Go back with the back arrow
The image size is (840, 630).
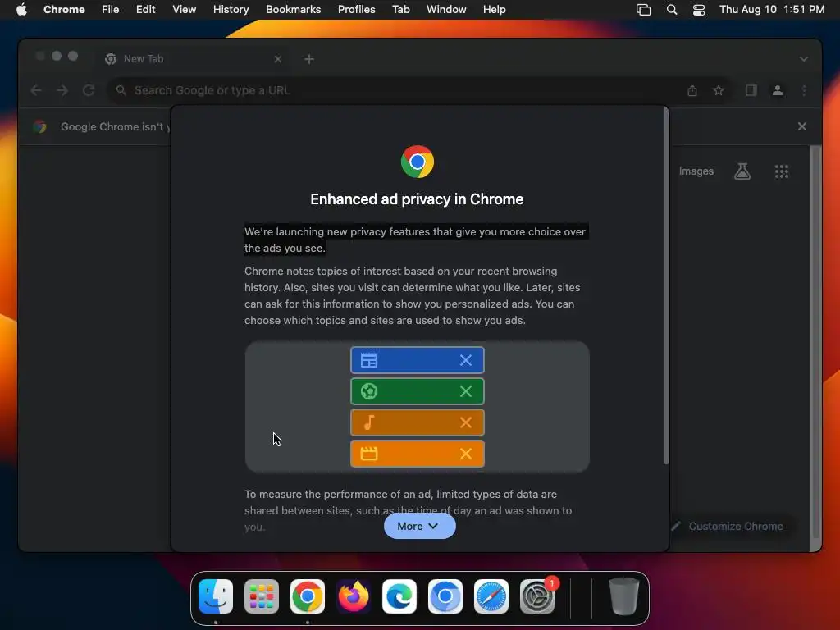coord(36,90)
